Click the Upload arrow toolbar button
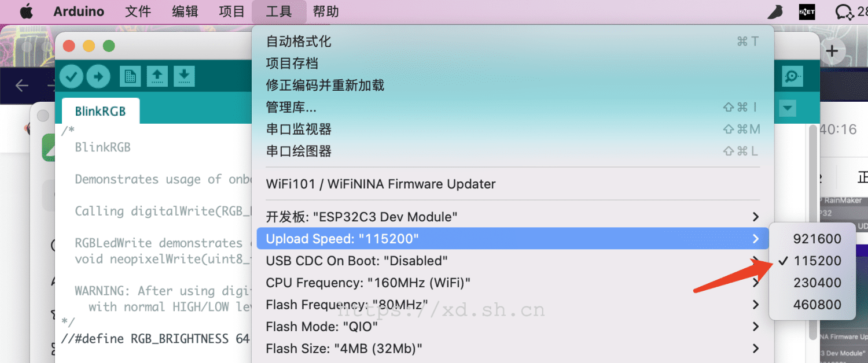 click(x=98, y=76)
